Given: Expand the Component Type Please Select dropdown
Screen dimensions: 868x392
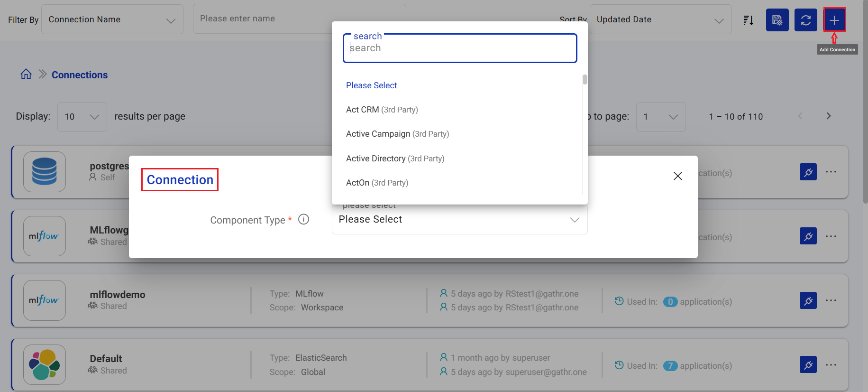Looking at the screenshot, I should click(x=459, y=220).
